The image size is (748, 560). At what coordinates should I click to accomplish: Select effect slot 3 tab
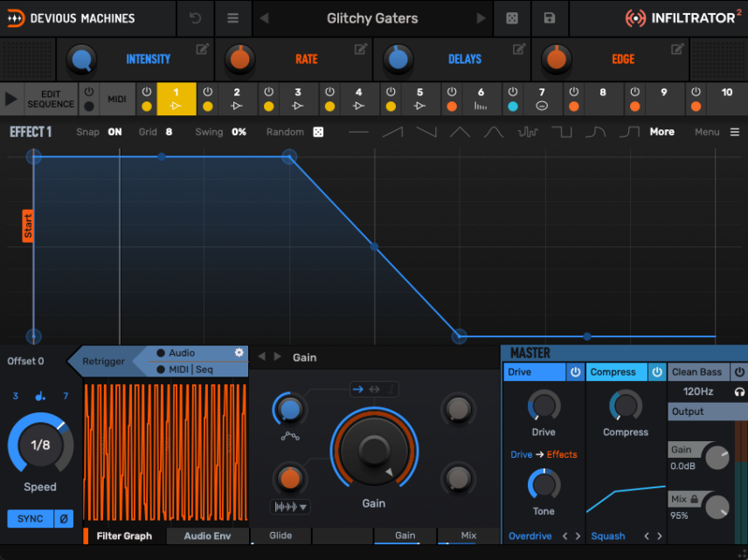pyautogui.click(x=298, y=99)
